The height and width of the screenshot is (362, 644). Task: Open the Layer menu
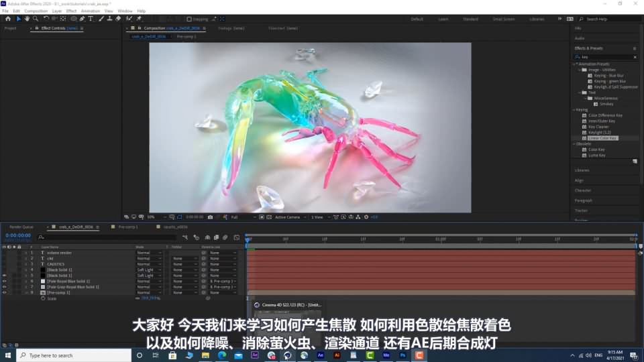coord(56,11)
